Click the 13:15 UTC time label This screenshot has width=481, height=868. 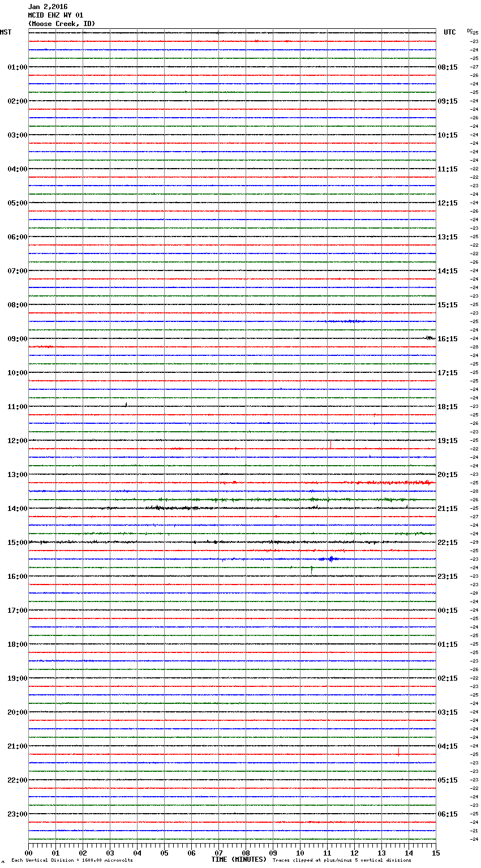[448, 237]
